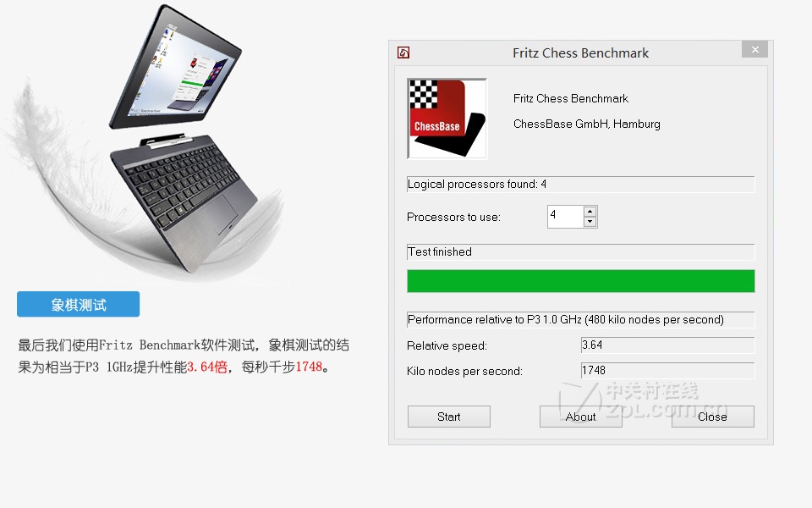Viewport: 812px width, 508px height.
Task: Open the About dialog
Action: point(580,417)
